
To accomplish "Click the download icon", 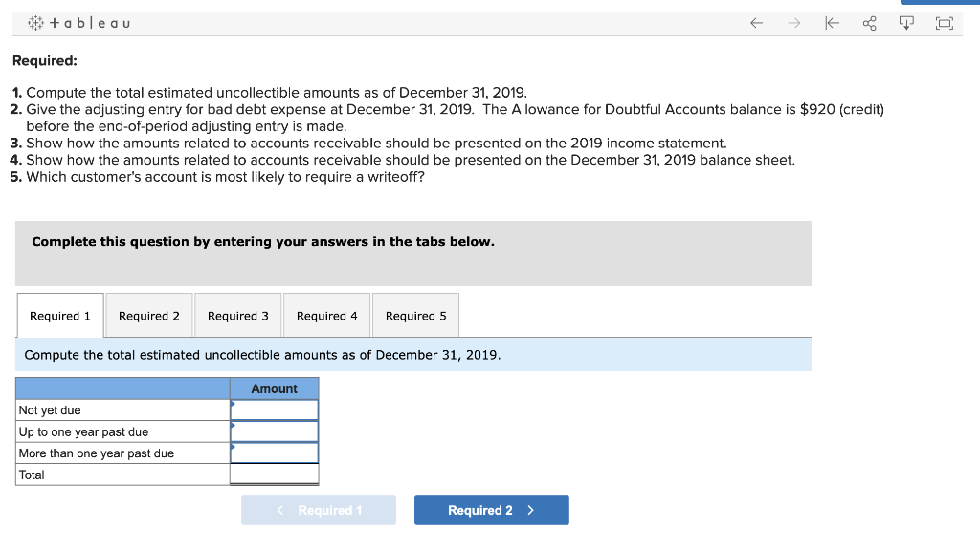I will [906, 22].
